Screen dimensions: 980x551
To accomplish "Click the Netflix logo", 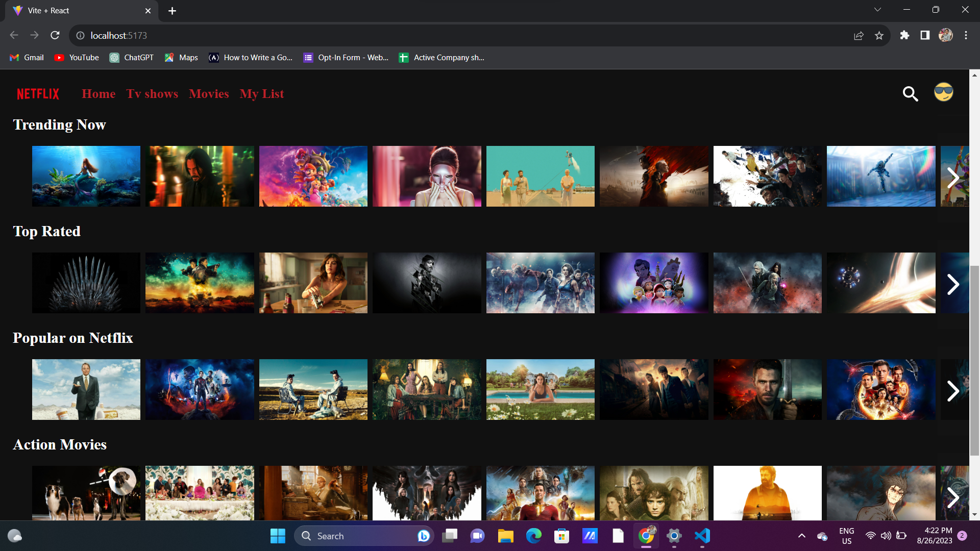I will point(37,93).
